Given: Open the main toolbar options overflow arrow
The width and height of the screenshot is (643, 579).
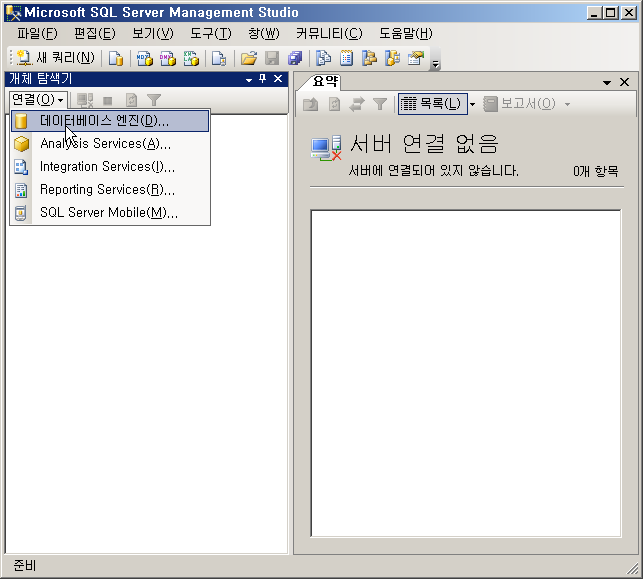Looking at the screenshot, I should click(436, 64).
